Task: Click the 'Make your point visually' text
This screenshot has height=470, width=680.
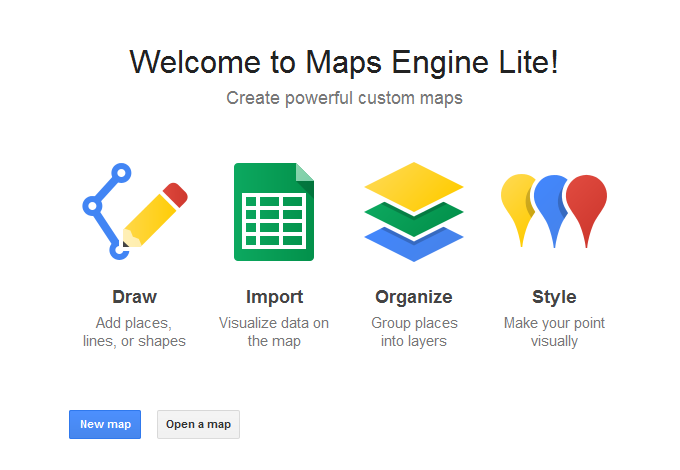Action: coord(554,332)
